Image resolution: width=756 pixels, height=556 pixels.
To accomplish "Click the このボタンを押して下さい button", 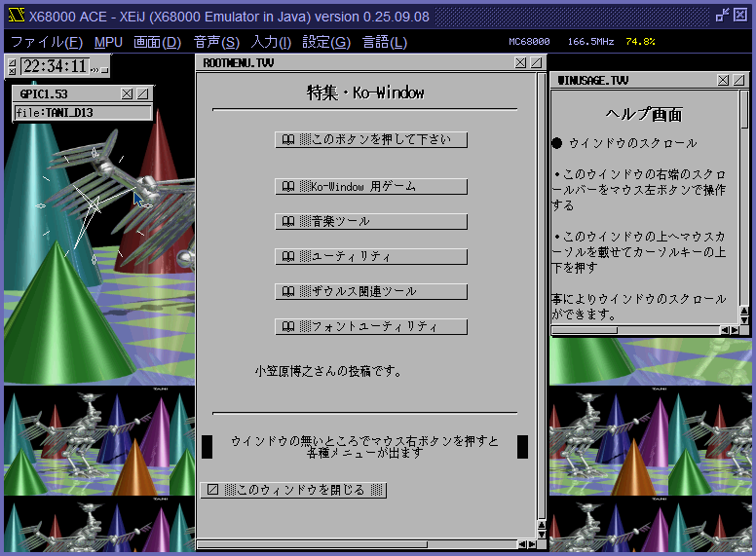I will point(371,139).
